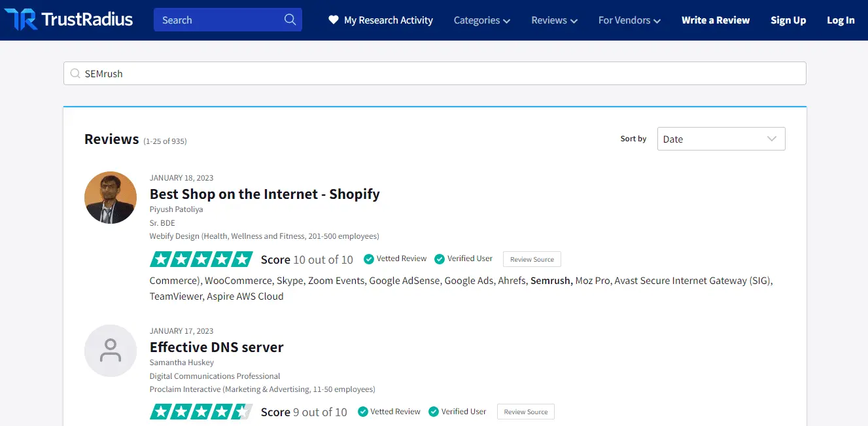Click the Verified User checkmark on DNS server review
This screenshot has height=426, width=868.
point(434,412)
